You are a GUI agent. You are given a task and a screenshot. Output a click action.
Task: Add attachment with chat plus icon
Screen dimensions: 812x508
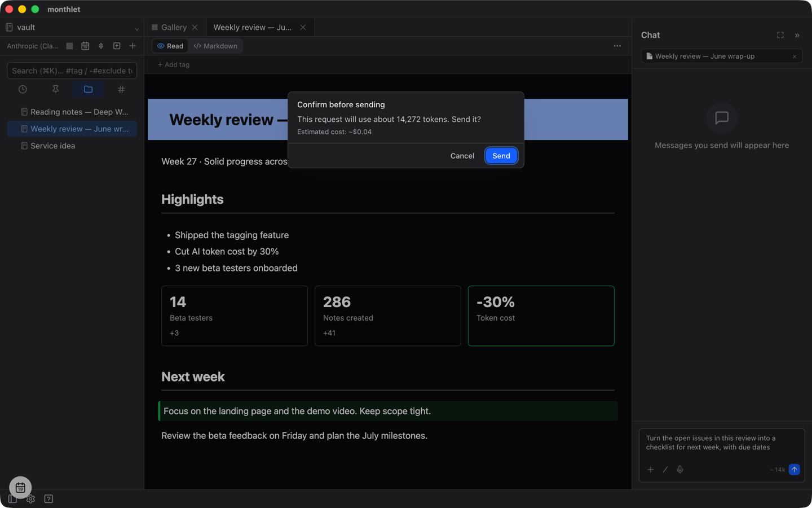coord(651,470)
